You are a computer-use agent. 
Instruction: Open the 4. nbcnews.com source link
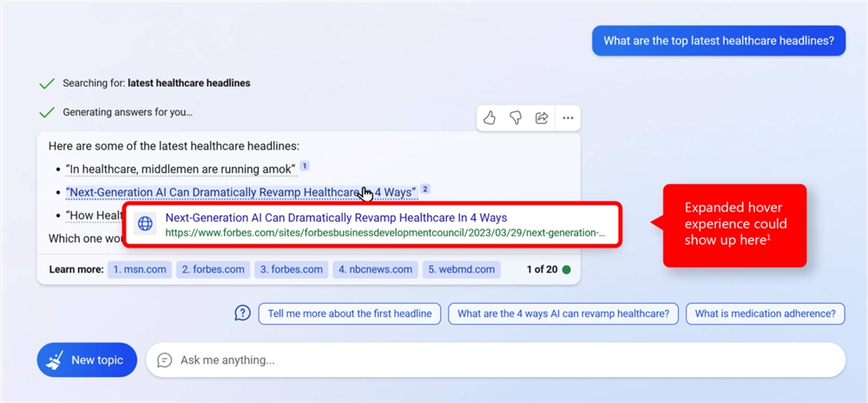pos(375,269)
